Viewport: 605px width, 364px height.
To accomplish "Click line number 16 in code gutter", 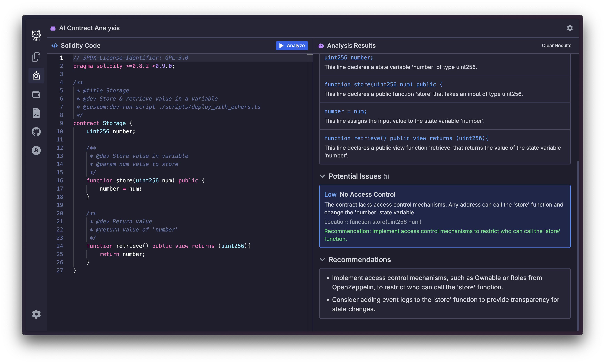I will pyautogui.click(x=60, y=180).
